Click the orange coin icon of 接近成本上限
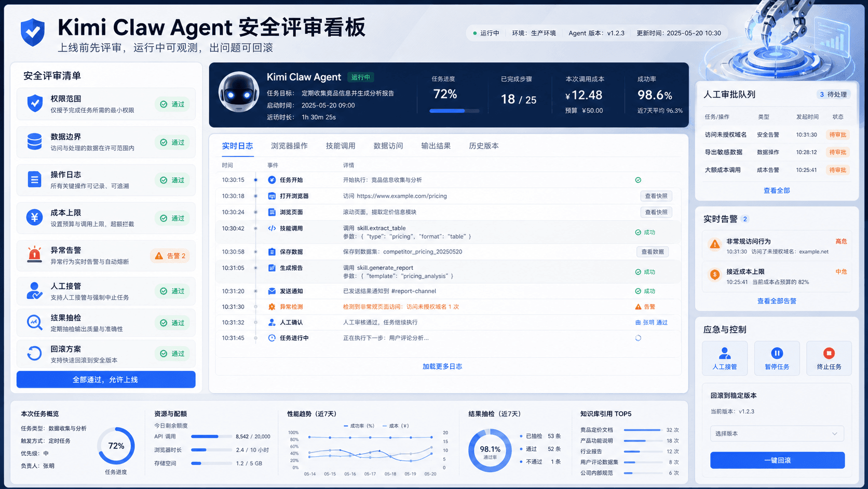 click(715, 274)
